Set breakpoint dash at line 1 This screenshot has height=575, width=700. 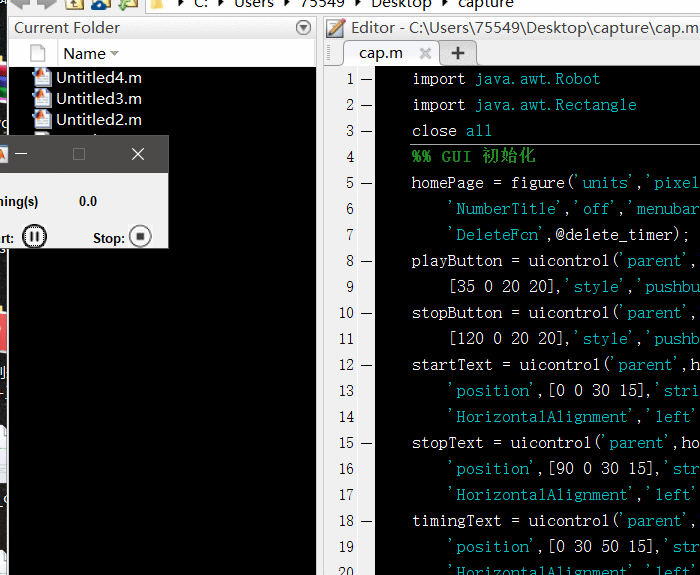click(367, 79)
